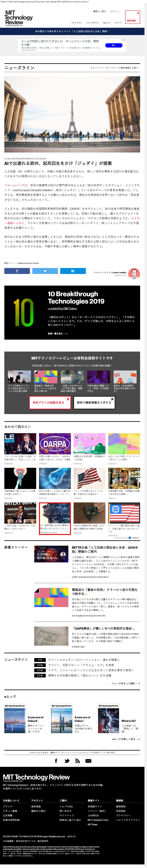Click the MIT Technology Review header logo
The height and width of the screenshot is (868, 147).
pyautogui.click(x=19, y=18)
